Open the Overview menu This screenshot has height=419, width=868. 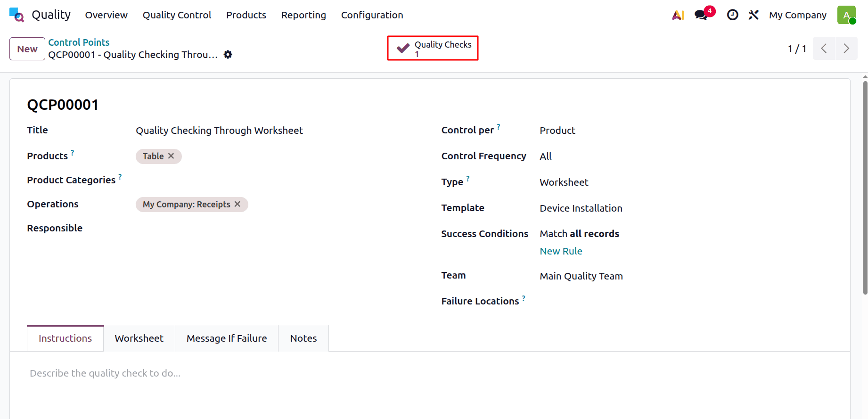coord(106,15)
